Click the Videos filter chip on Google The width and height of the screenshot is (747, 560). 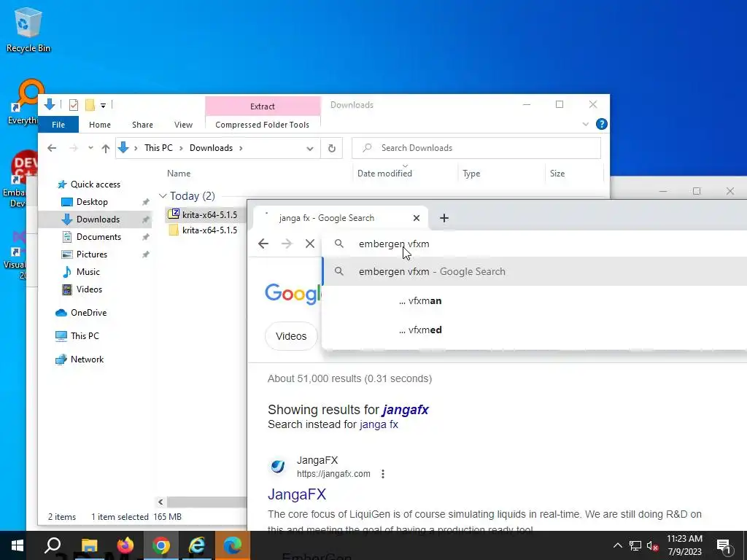point(291,336)
